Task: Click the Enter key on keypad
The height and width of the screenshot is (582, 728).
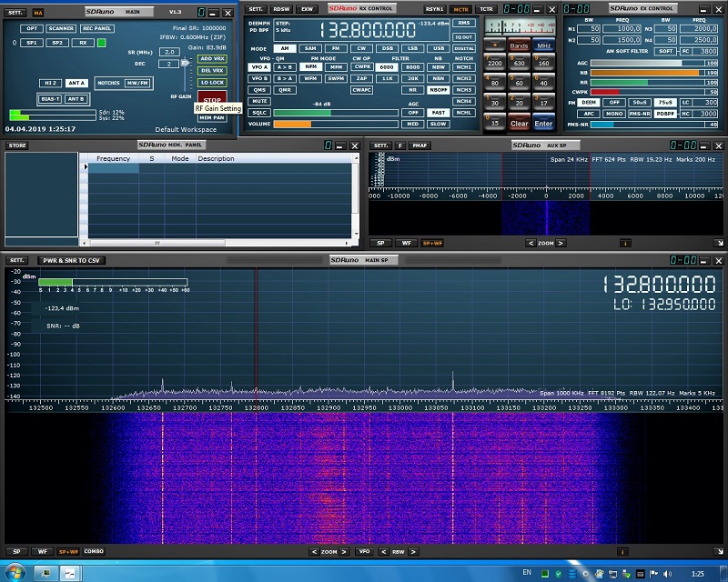Action: [x=543, y=123]
